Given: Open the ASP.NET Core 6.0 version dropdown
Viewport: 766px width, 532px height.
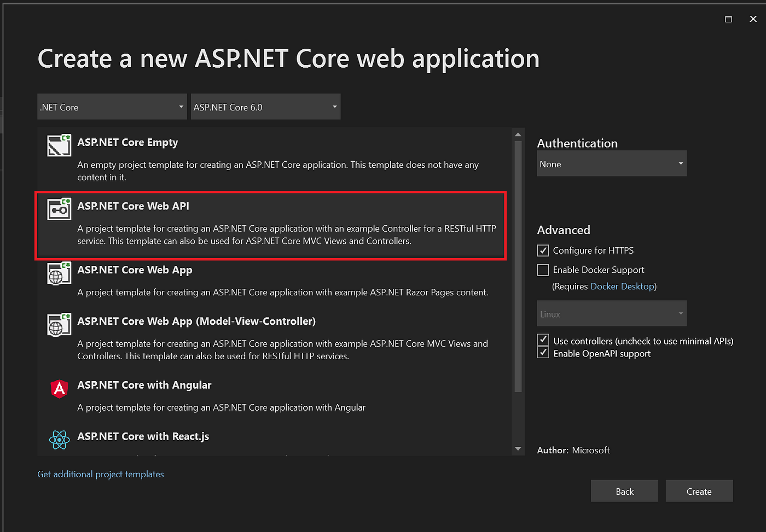Looking at the screenshot, I should (265, 107).
